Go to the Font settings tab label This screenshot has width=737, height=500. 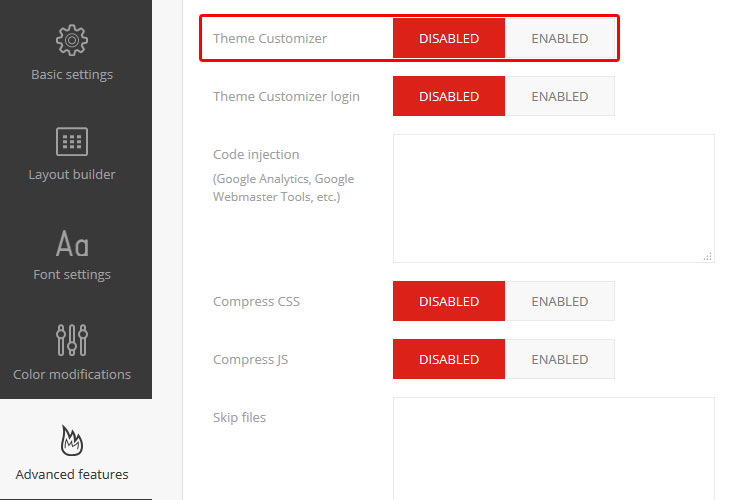point(72,274)
